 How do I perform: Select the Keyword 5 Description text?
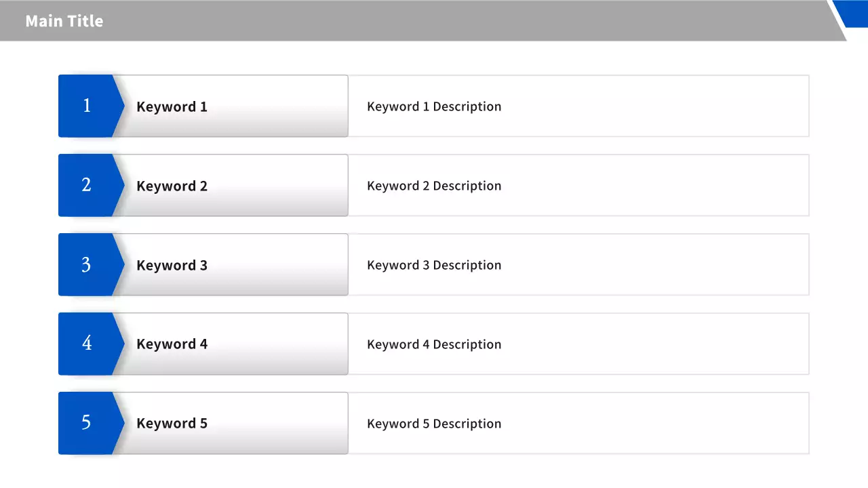434,424
